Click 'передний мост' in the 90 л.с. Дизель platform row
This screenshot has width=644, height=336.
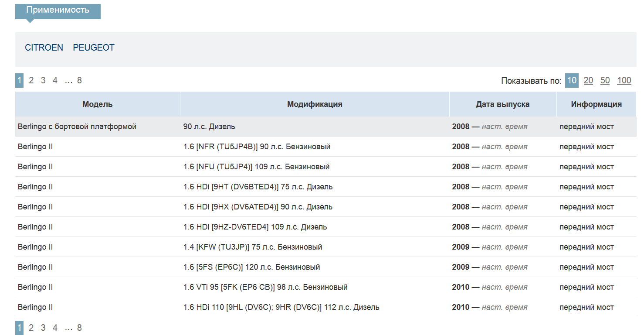click(x=586, y=127)
